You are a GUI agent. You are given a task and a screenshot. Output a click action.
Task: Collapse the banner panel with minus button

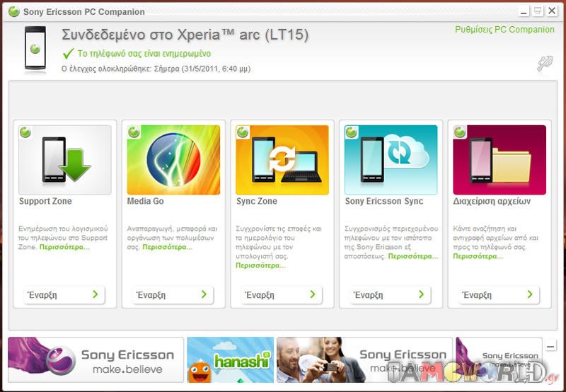pyautogui.click(x=551, y=346)
